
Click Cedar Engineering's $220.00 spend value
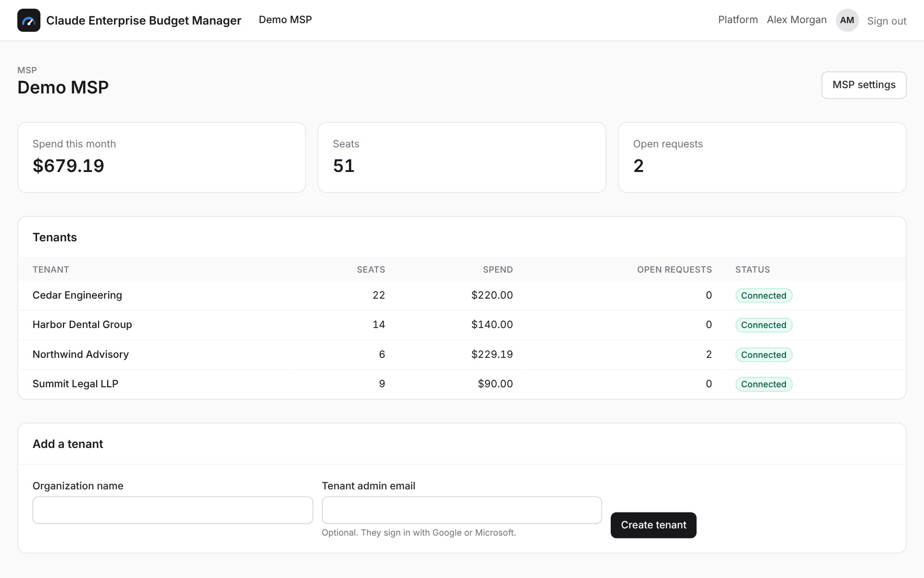492,295
